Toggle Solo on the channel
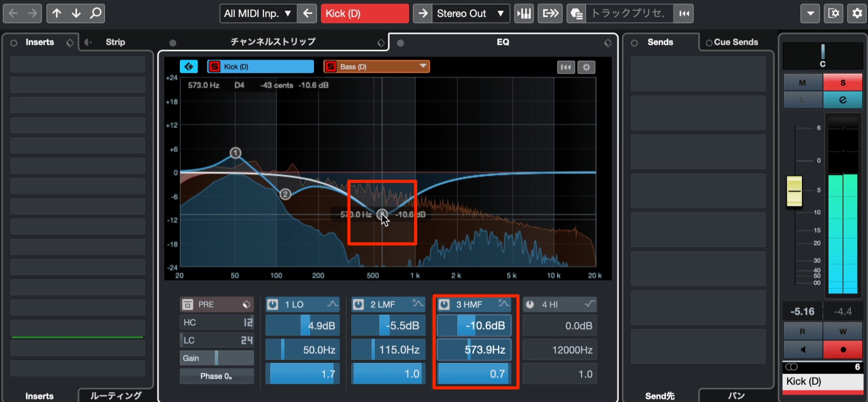The image size is (868, 402). (x=843, y=83)
